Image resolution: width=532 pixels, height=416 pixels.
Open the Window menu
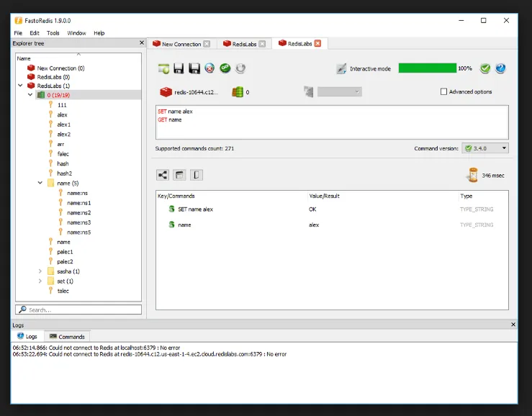(x=76, y=33)
